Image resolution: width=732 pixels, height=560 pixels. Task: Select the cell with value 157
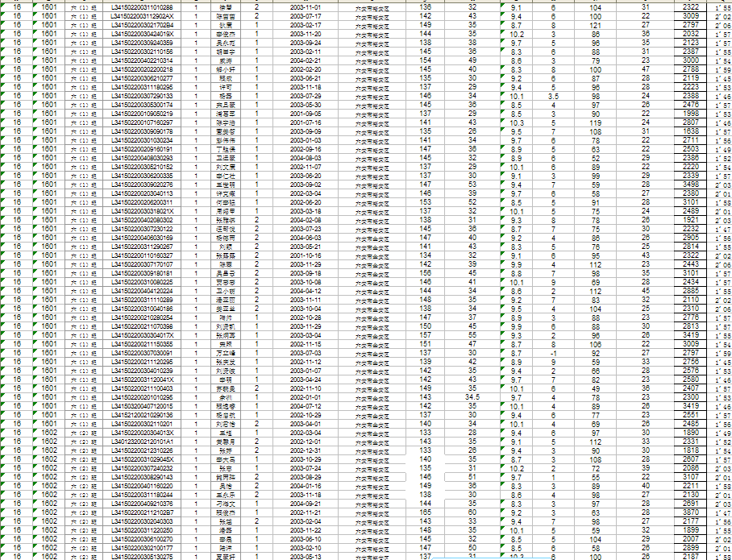(x=426, y=335)
